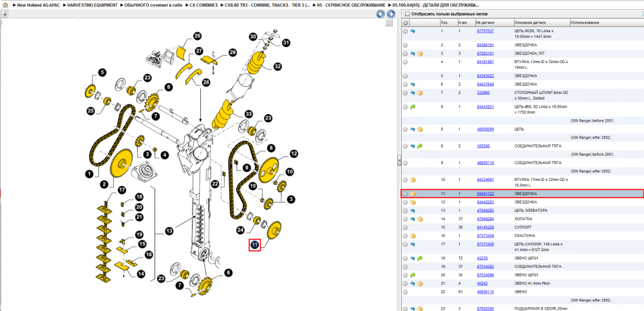Click the add icon for part 87757537
The image size is (644, 311).
click(x=405, y=31)
